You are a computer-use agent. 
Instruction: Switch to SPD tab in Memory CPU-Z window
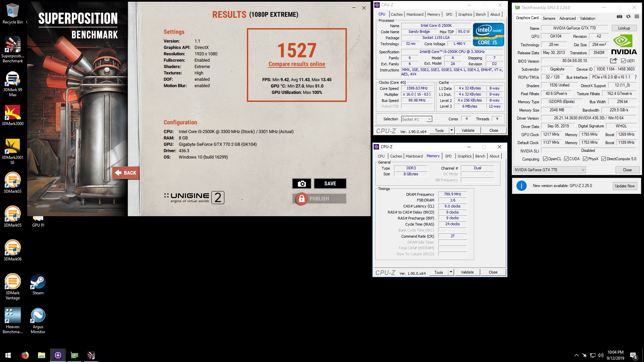[448, 156]
